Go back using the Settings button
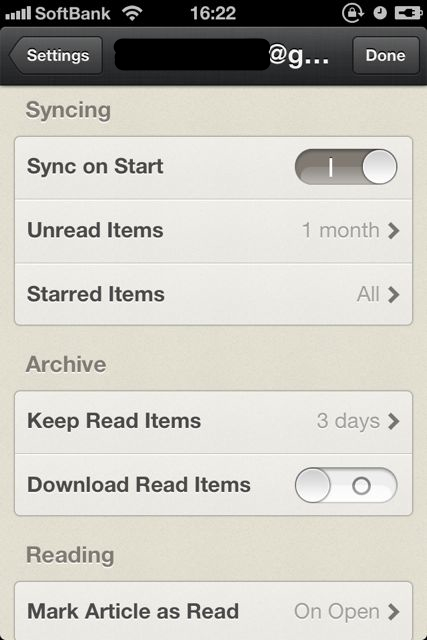This screenshot has width=427, height=640. pos(56,56)
